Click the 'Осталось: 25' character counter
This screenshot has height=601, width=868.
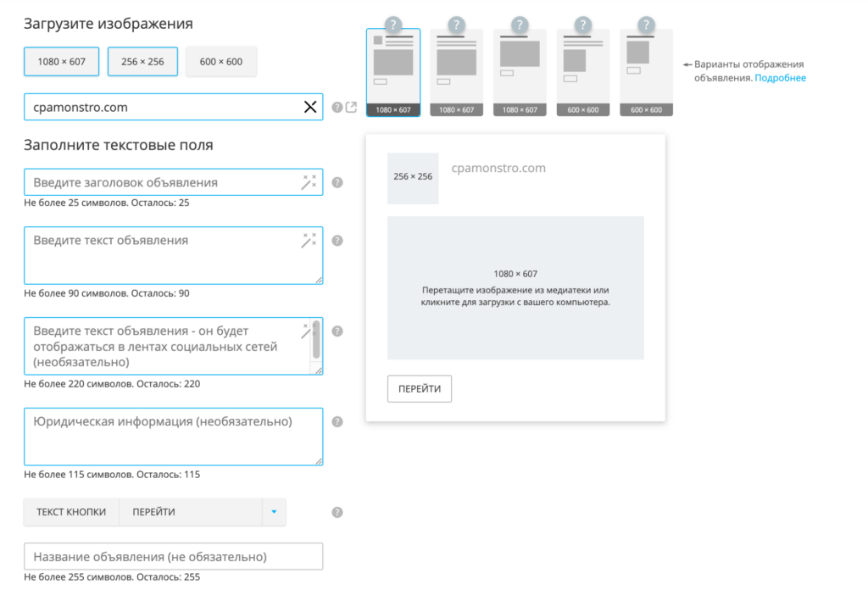(160, 203)
